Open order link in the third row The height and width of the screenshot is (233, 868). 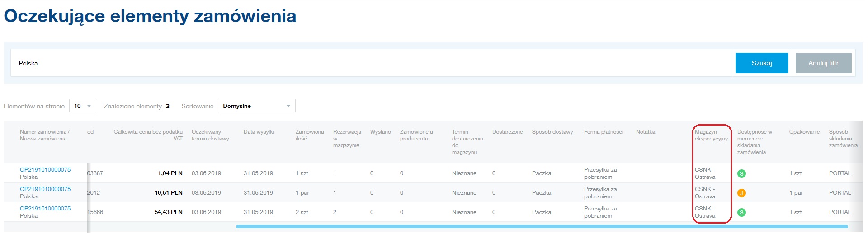pos(45,209)
